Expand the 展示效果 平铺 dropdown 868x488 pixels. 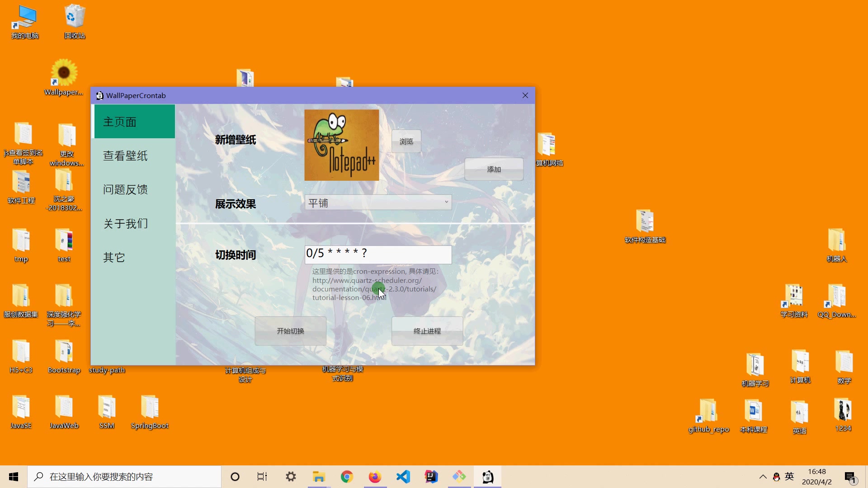[x=378, y=203]
